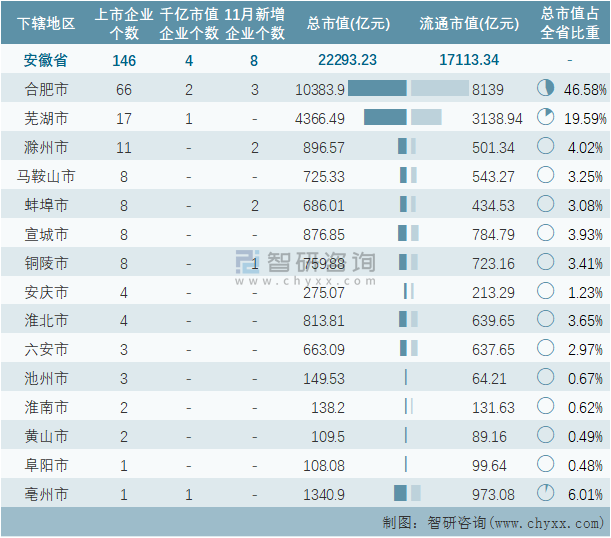Viewport: 611px width, 538px height.
Task: Open the www.chyxx.com footer credit link
Action: point(547,522)
